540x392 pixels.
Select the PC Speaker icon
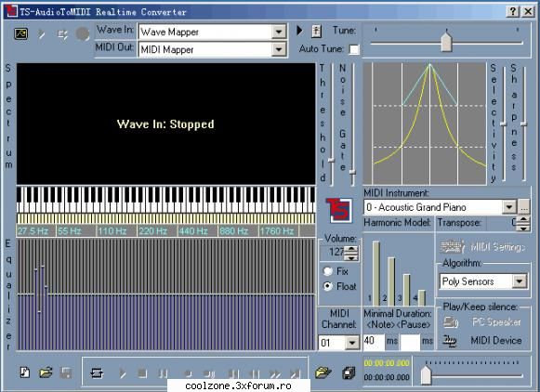click(451, 322)
